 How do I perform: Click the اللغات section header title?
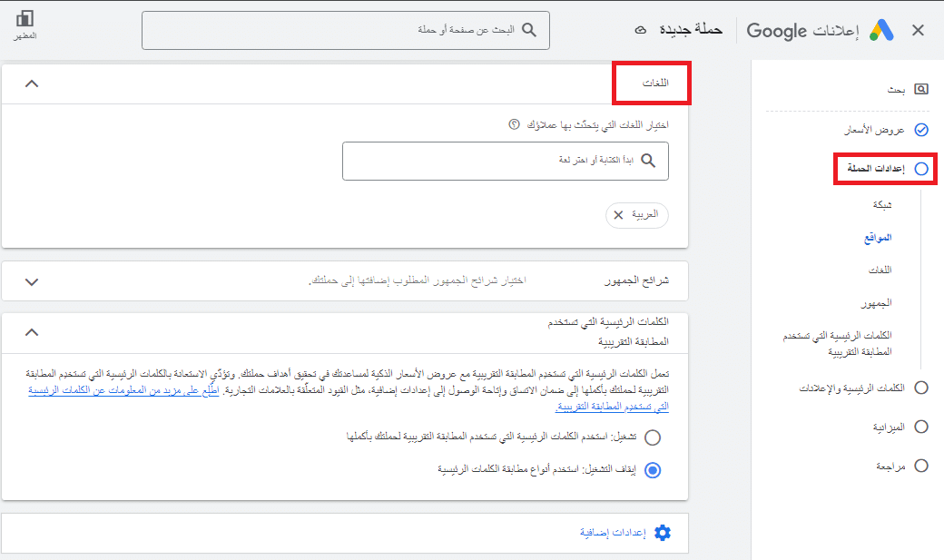pyautogui.click(x=655, y=83)
